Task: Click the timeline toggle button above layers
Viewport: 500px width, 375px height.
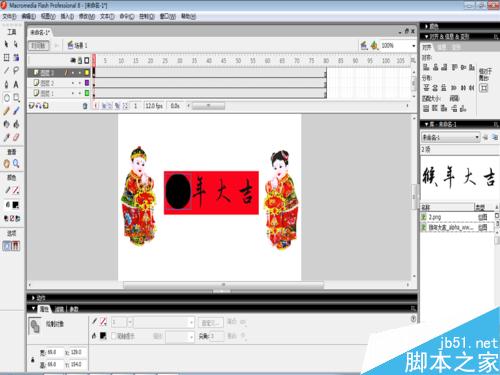Action: pyautogui.click(x=39, y=45)
